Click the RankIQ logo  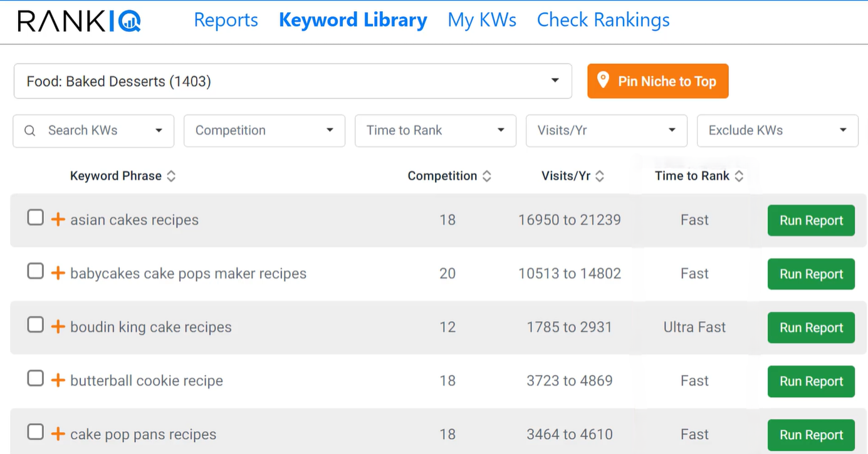click(x=79, y=21)
